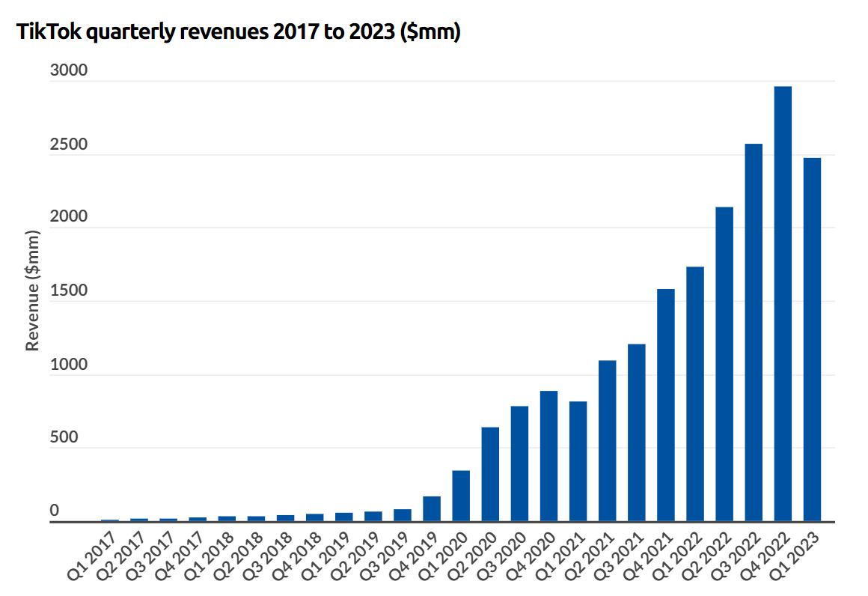Select the Q4 2020 bar
The width and height of the screenshot is (868, 596).
(x=548, y=456)
